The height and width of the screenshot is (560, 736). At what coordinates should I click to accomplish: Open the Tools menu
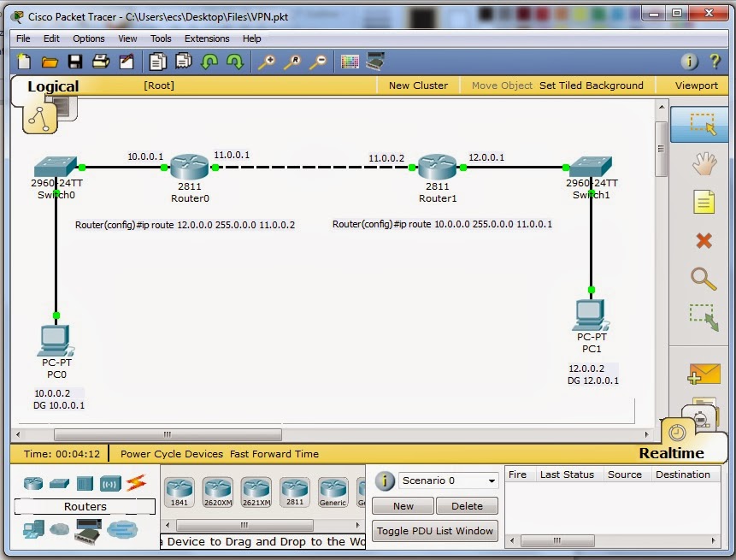pyautogui.click(x=161, y=38)
